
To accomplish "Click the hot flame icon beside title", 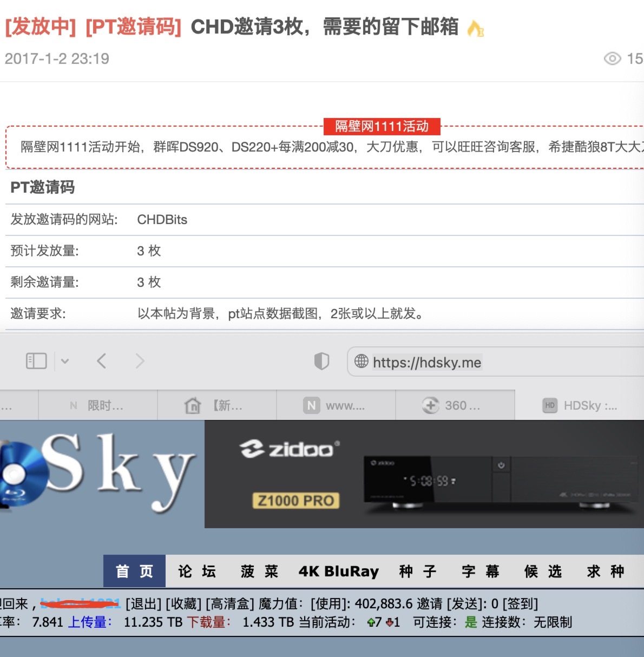I will (x=476, y=28).
